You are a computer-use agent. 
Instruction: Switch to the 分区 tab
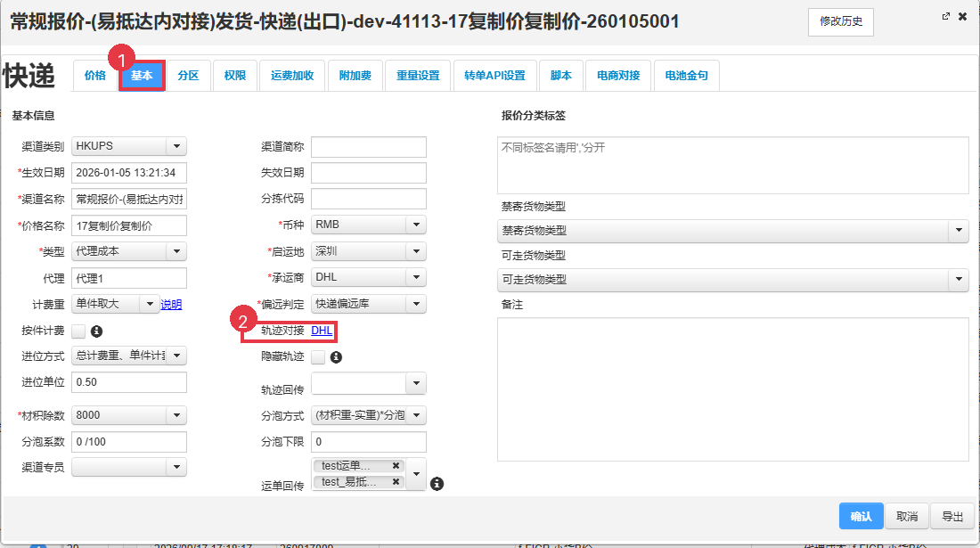coord(188,76)
